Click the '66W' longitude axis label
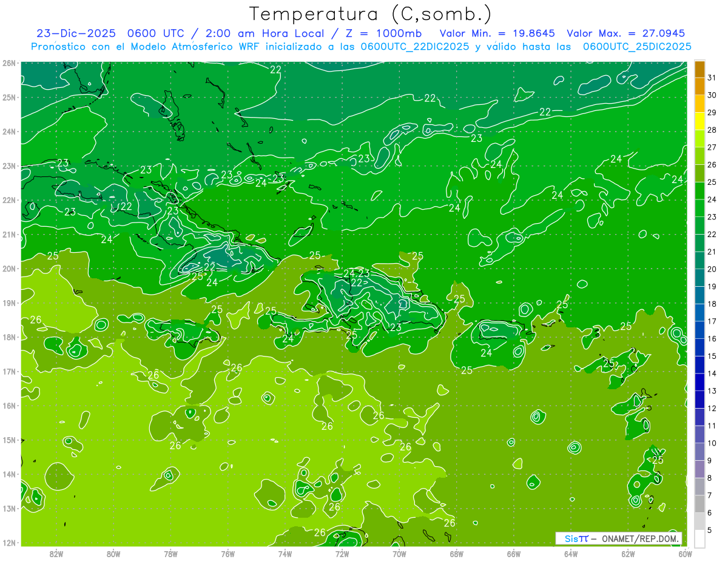Image resolution: width=728 pixels, height=562 pixels. coord(514,554)
